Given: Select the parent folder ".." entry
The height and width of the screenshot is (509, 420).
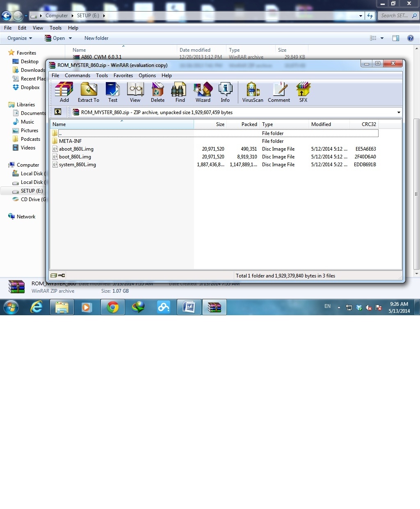Looking at the screenshot, I should click(x=215, y=133).
